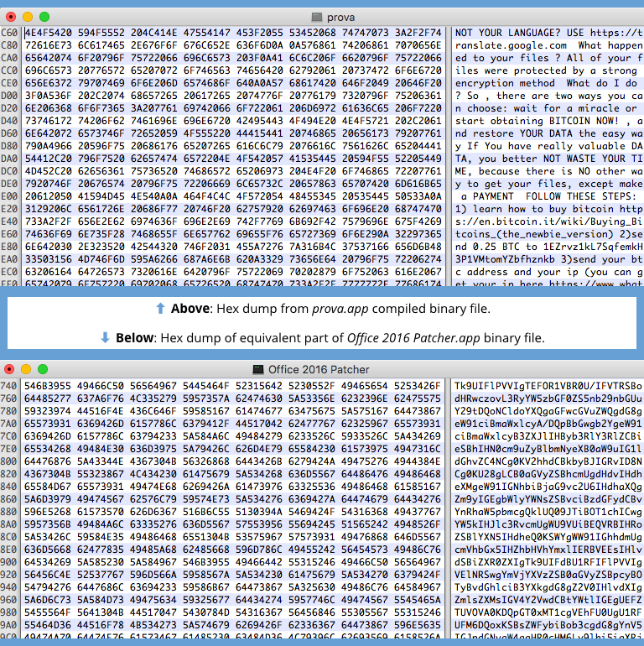Image resolution: width=644 pixels, height=646 pixels.
Task: Select offset 7C0 in Office 2016 Patcher
Action: (x=8, y=436)
